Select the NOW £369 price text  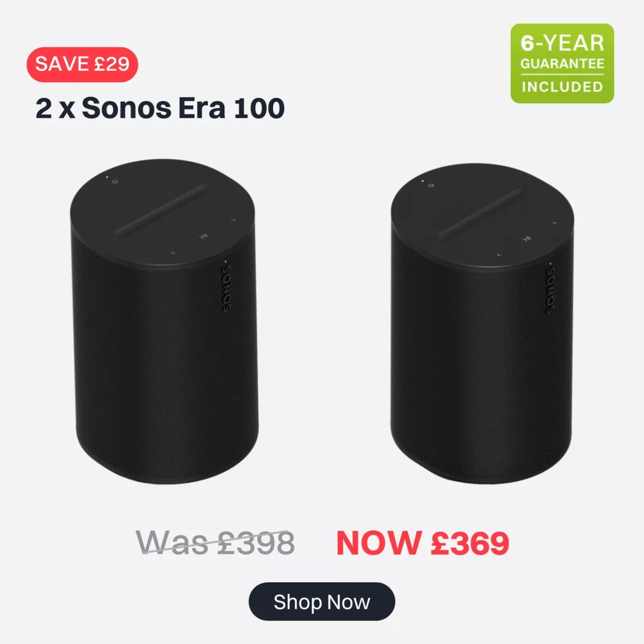[423, 543]
